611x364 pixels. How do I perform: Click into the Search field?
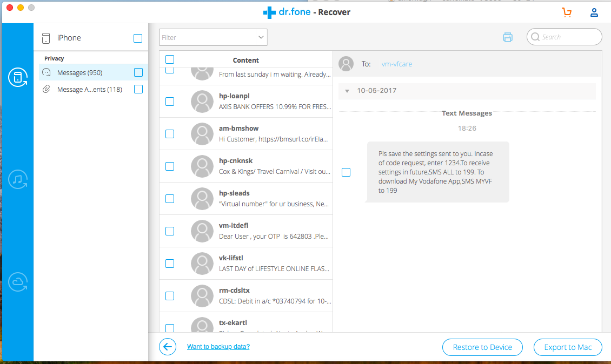pos(564,37)
